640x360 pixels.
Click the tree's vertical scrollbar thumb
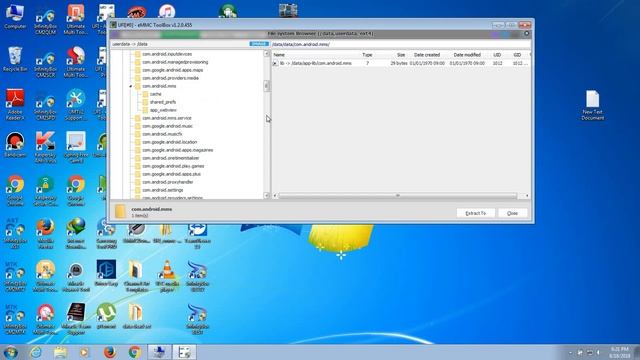point(267,86)
